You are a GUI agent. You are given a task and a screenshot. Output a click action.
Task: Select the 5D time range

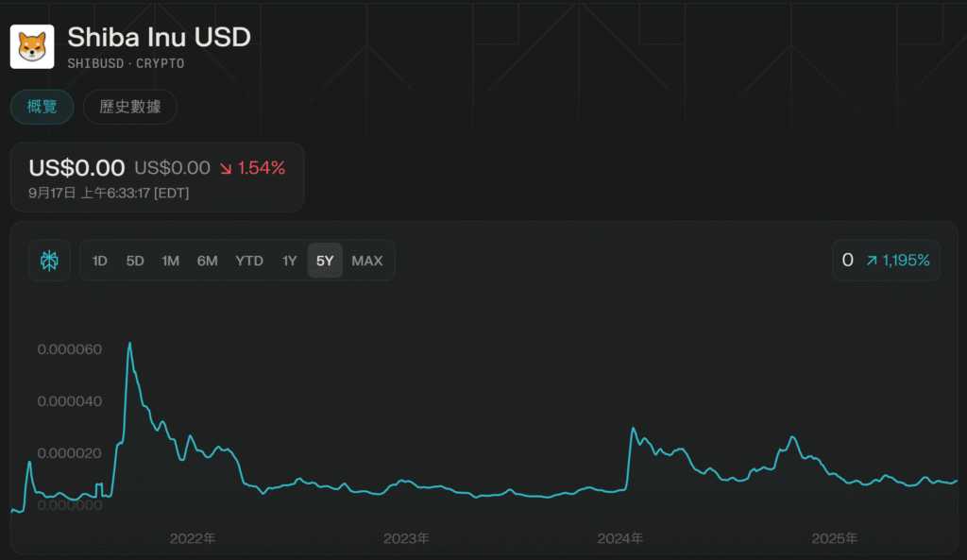135,261
